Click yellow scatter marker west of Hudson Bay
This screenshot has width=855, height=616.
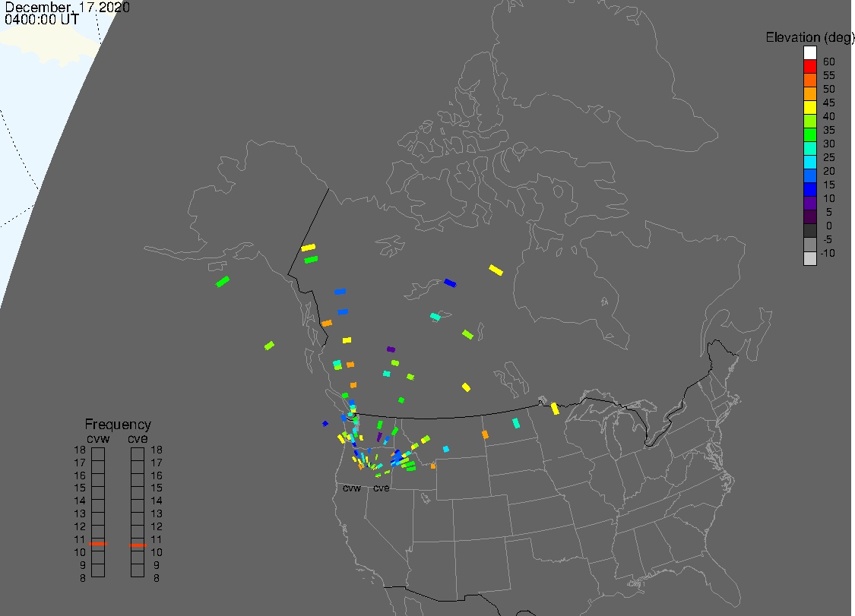(x=496, y=270)
